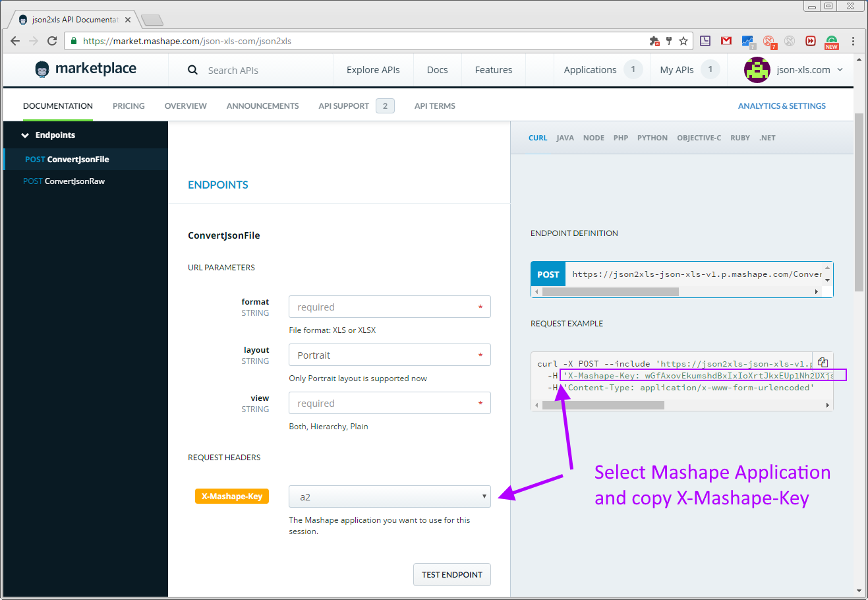Viewport: 868px width, 600px height.
Task: Copy the request example with the clipboard icon
Action: (823, 362)
